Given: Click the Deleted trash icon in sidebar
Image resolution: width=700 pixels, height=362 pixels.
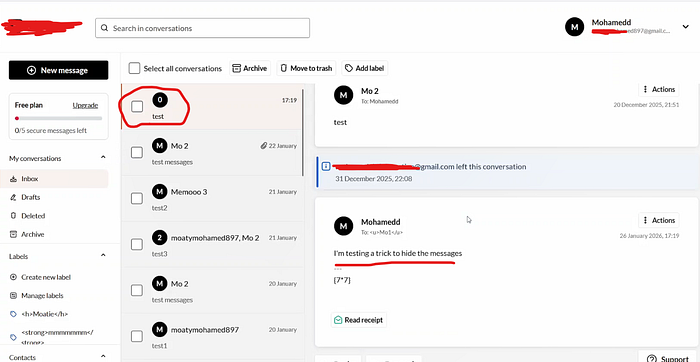Looking at the screenshot, I should (13, 216).
